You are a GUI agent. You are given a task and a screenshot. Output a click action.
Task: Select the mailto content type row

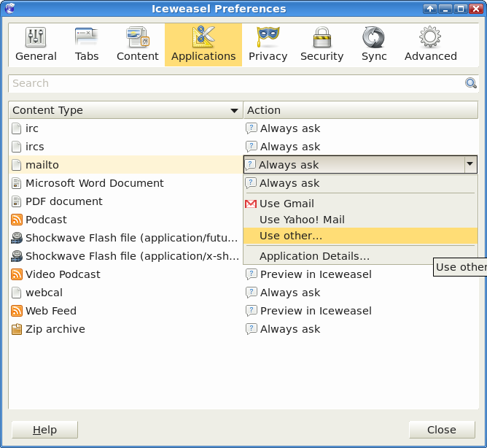coord(126,165)
